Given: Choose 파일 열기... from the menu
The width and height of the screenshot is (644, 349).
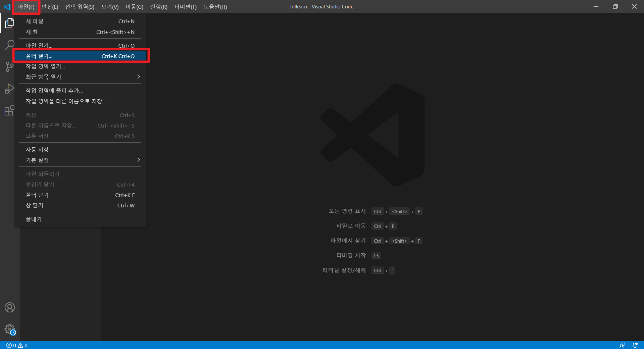Looking at the screenshot, I should [x=80, y=46].
